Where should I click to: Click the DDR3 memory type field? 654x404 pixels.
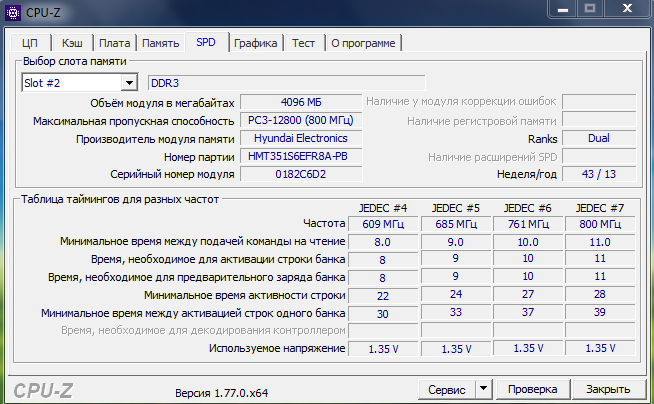[286, 83]
